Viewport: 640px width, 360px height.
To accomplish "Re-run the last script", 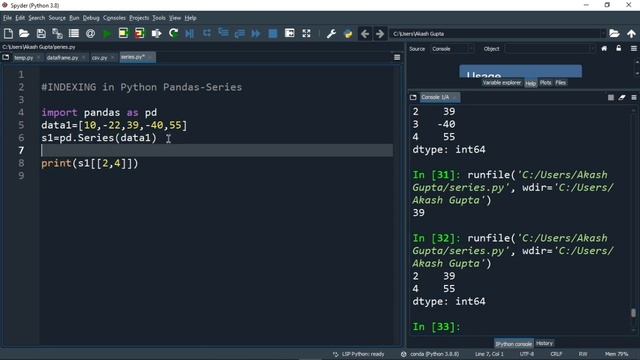I will (173, 33).
